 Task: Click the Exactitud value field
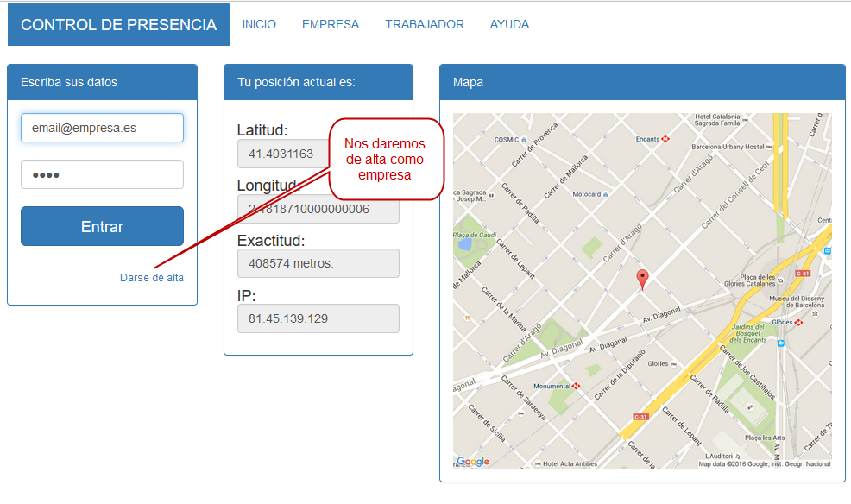(318, 263)
